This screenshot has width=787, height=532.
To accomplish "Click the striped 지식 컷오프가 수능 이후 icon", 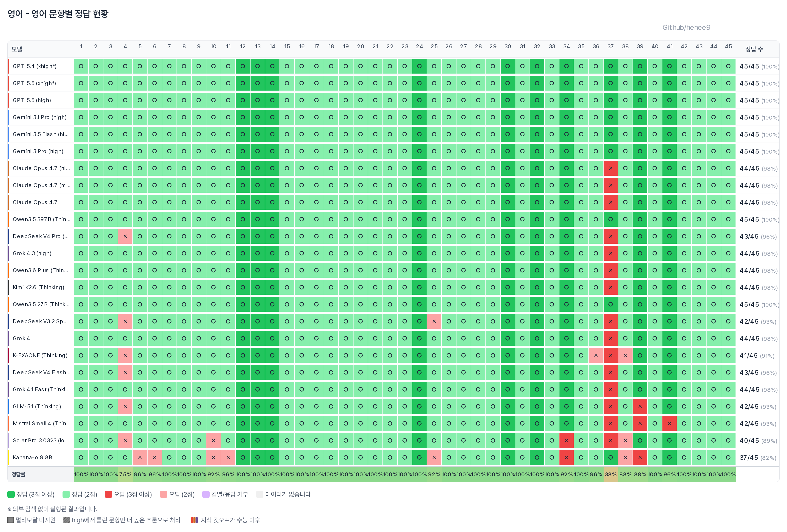I will point(194,520).
